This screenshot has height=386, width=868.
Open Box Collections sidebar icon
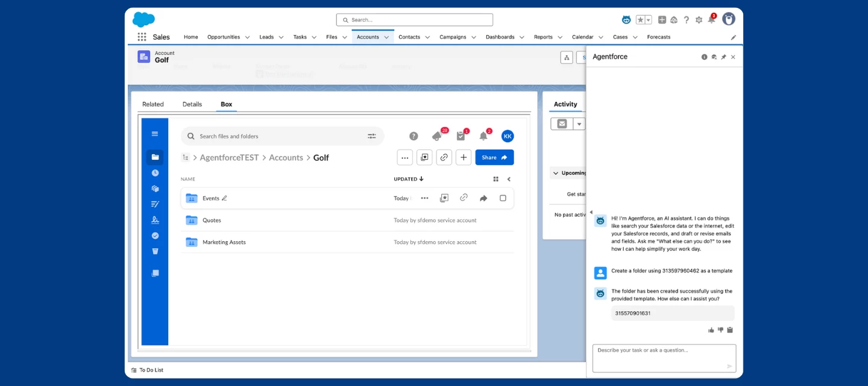(155, 273)
